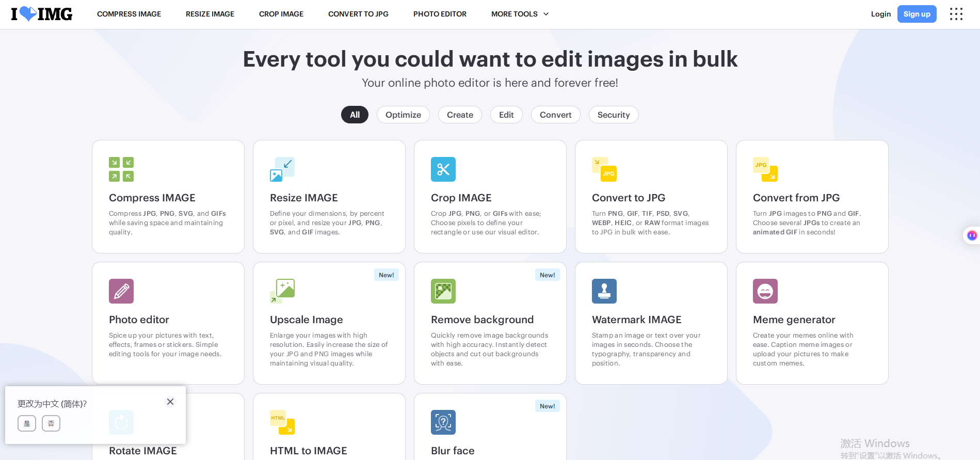Open the Remove background title link
The height and width of the screenshot is (460, 980).
pos(483,320)
